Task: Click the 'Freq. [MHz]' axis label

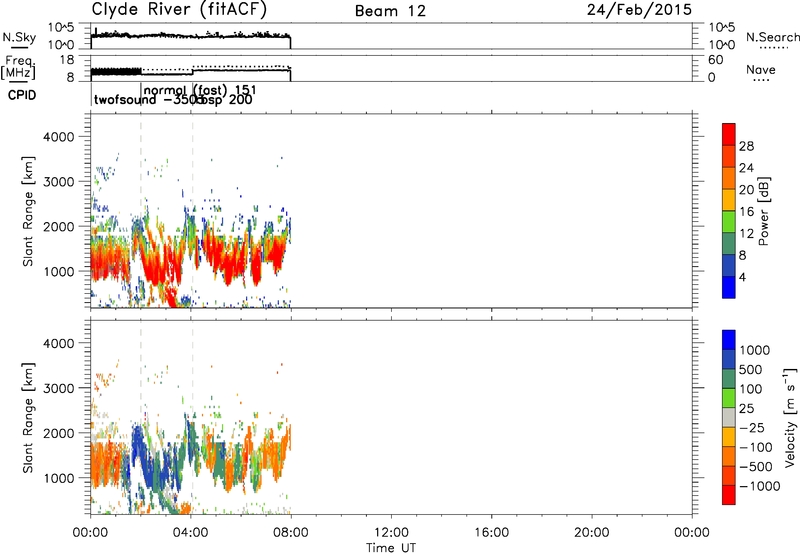Action: [x=19, y=67]
